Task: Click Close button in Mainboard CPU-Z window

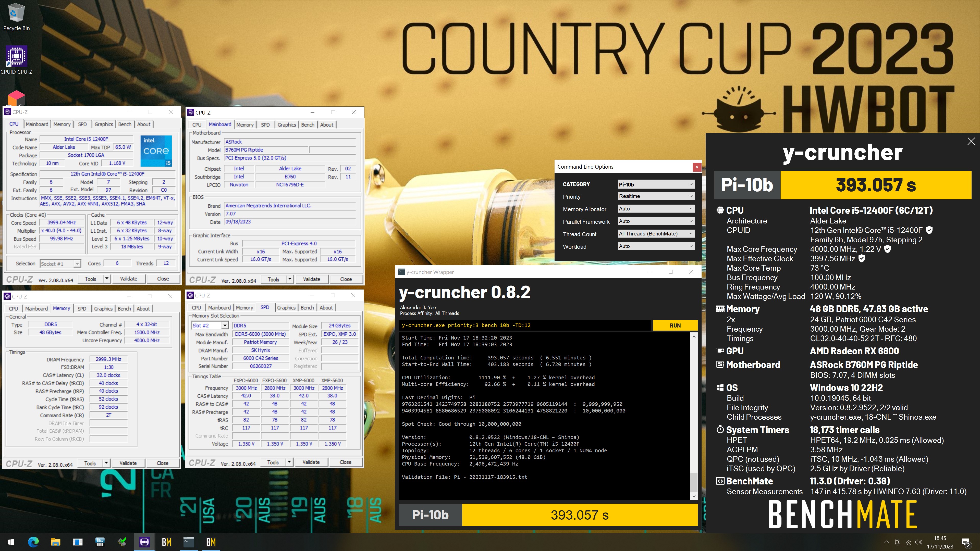Action: [x=346, y=279]
